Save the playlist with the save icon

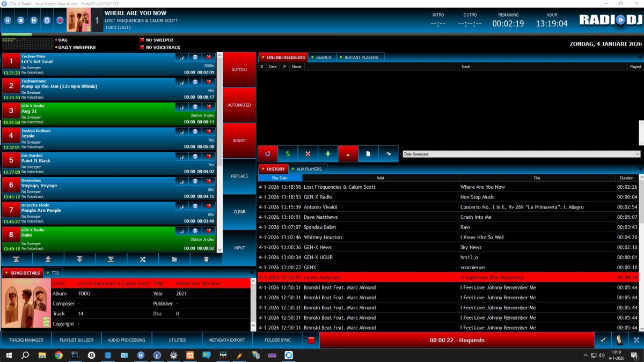pyautogui.click(x=206, y=259)
